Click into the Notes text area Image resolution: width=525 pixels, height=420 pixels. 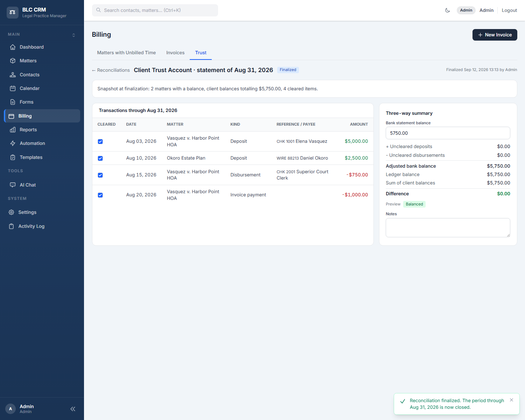448,228
